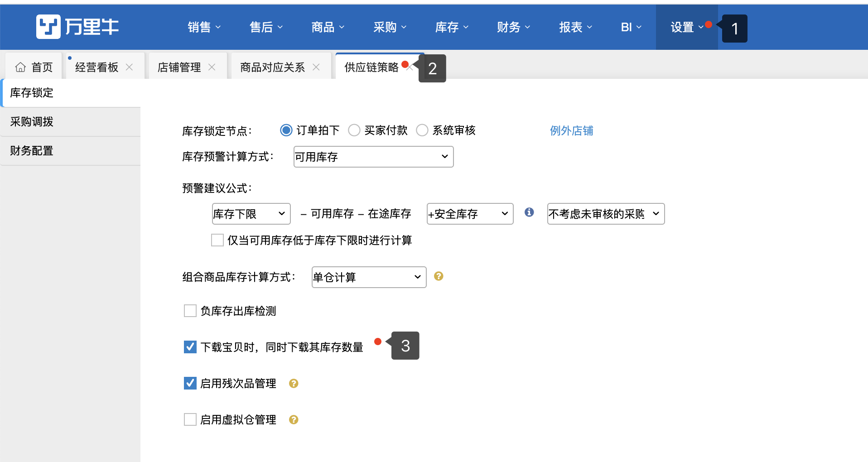This screenshot has width=868, height=462.
Task: Expand the 售后 menu
Action: (x=266, y=27)
